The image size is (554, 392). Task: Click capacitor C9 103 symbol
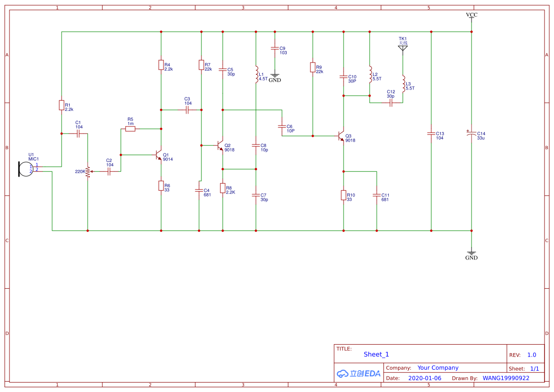click(274, 48)
